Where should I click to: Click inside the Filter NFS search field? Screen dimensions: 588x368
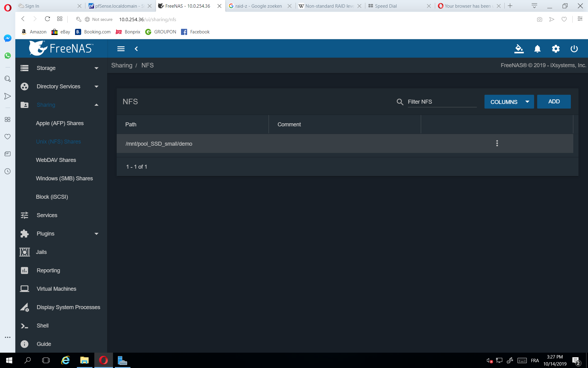442,102
